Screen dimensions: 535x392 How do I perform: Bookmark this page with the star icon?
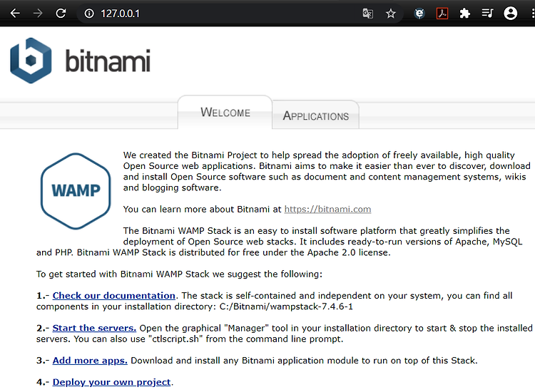click(391, 14)
